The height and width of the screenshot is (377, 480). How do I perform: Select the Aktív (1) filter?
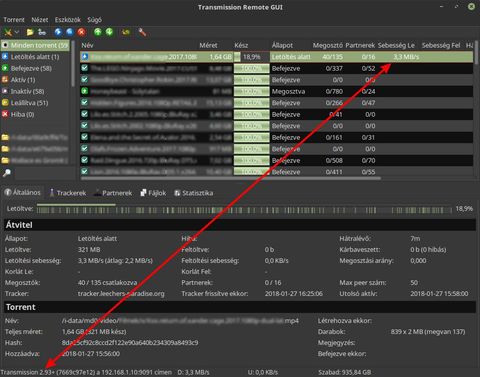pyautogui.click(x=35, y=80)
